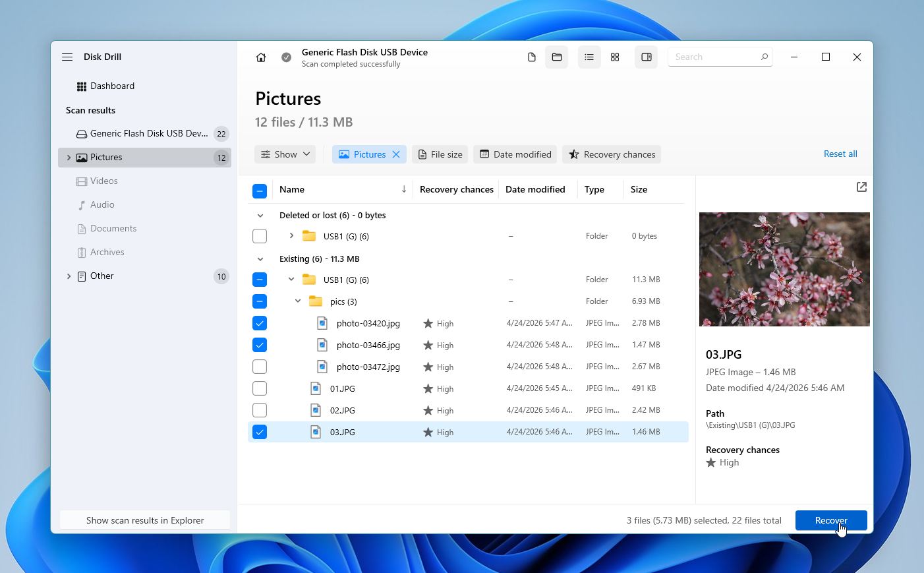
Task: Sort by Recovery chances column header
Action: tap(457, 189)
